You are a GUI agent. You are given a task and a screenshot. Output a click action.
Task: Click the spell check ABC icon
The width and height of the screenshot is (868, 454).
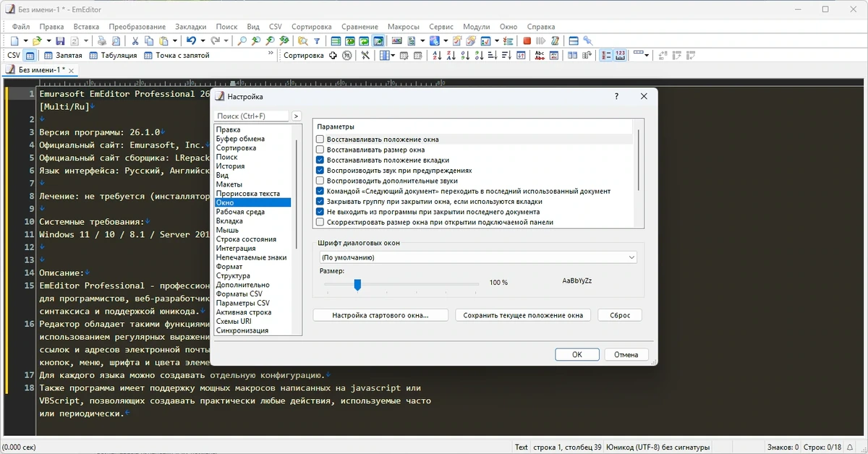(x=397, y=40)
